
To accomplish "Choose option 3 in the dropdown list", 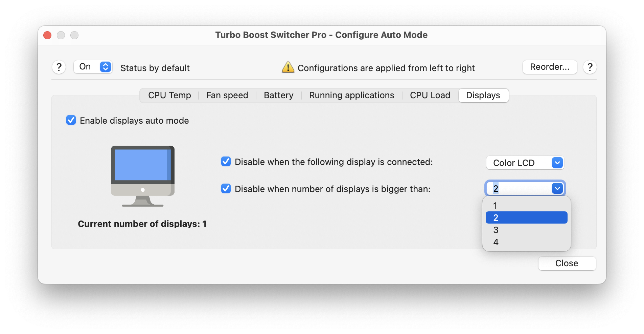I will point(526,230).
